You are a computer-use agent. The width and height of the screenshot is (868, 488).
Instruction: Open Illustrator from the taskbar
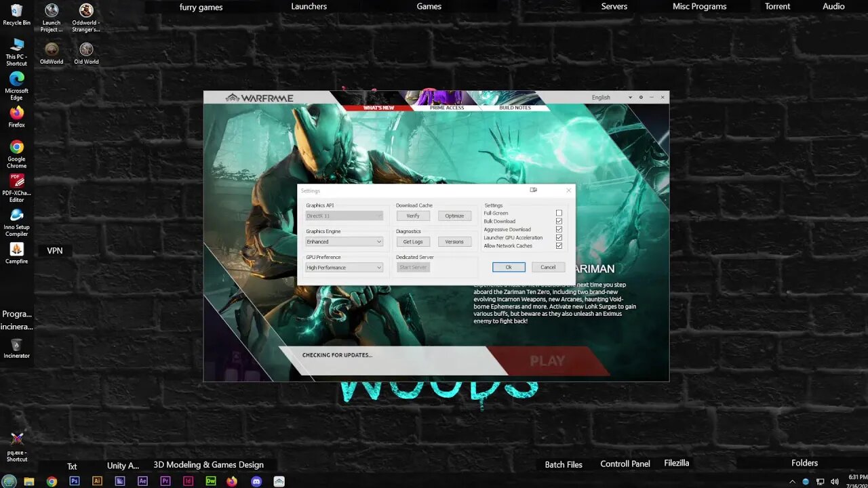[x=97, y=481]
